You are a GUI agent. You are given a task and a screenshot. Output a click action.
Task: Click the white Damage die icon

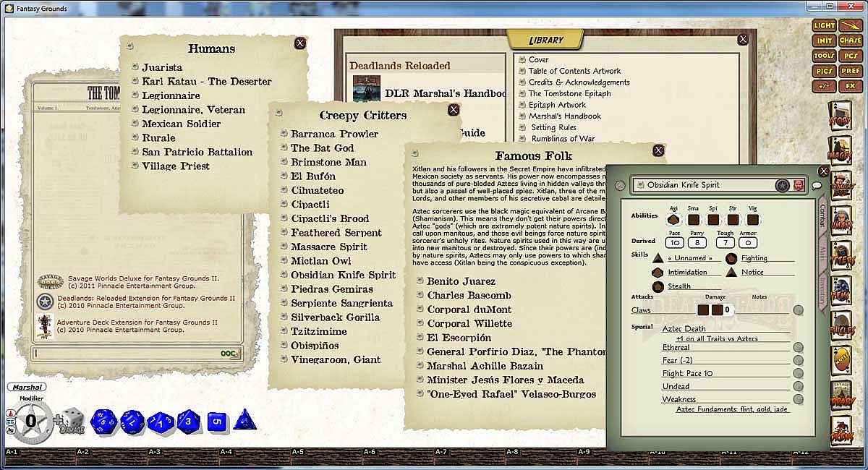73,421
